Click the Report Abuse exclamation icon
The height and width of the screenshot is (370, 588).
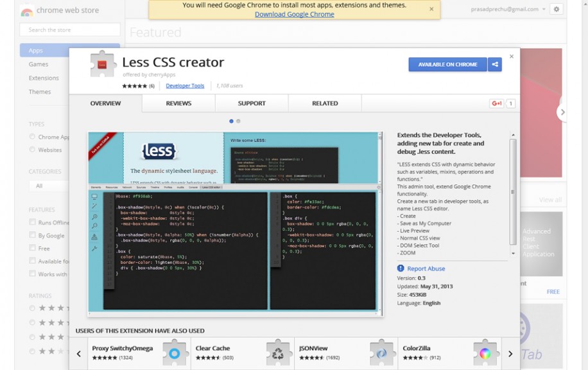tap(402, 269)
